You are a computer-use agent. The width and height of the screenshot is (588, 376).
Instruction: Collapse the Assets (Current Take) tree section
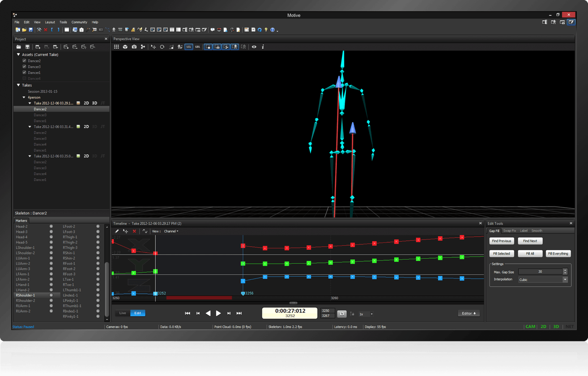(18, 55)
